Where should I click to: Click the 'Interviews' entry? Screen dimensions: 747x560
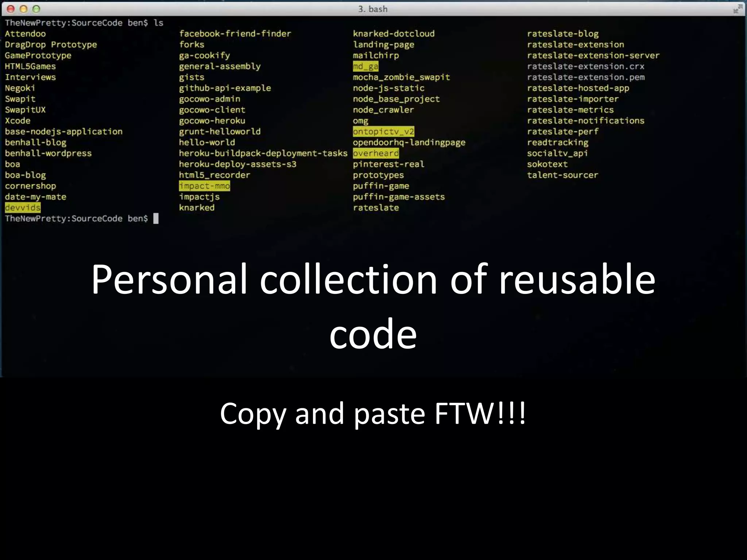click(x=30, y=77)
